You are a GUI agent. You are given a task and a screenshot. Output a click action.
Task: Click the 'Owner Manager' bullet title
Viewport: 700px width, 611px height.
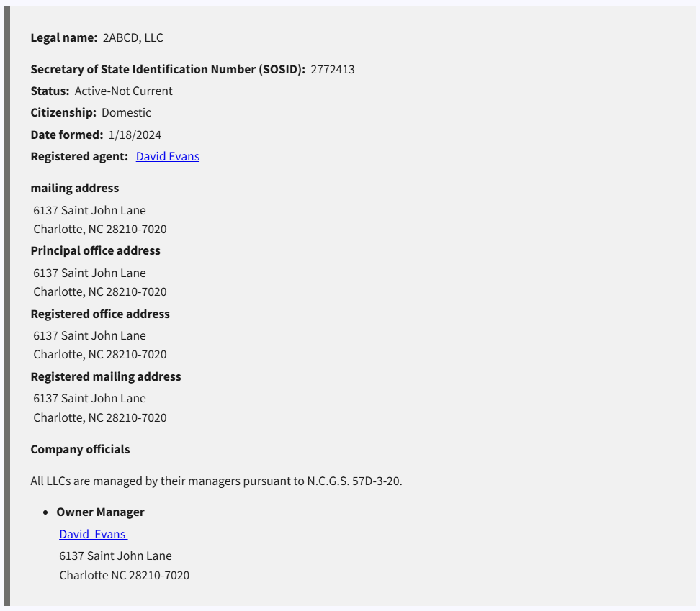click(x=100, y=512)
